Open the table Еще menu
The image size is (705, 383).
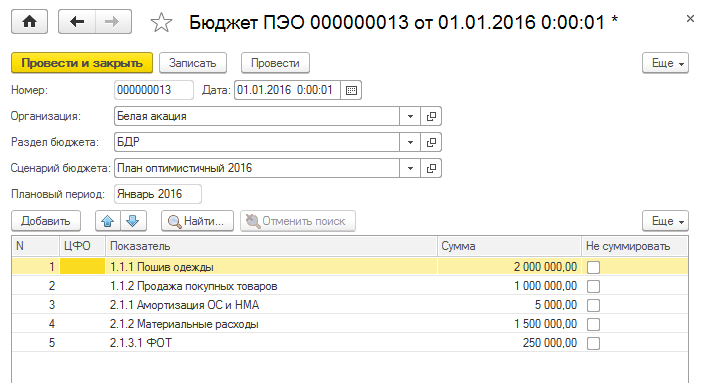pos(665,221)
